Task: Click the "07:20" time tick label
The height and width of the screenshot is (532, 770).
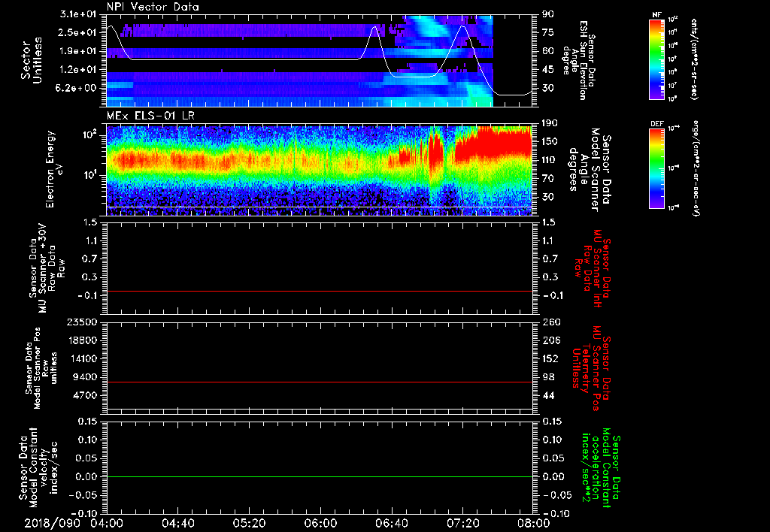Action: (462, 523)
